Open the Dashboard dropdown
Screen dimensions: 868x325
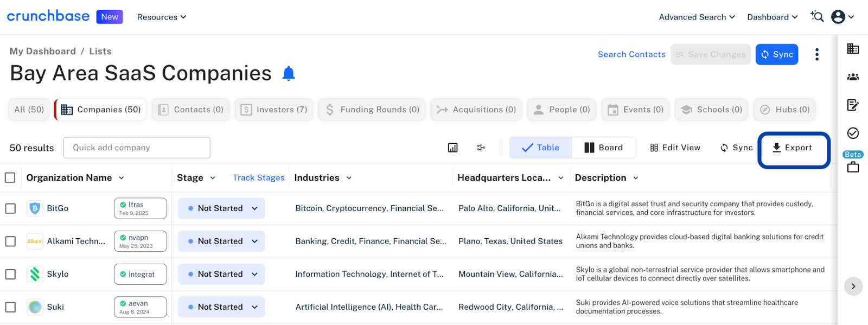tap(773, 17)
